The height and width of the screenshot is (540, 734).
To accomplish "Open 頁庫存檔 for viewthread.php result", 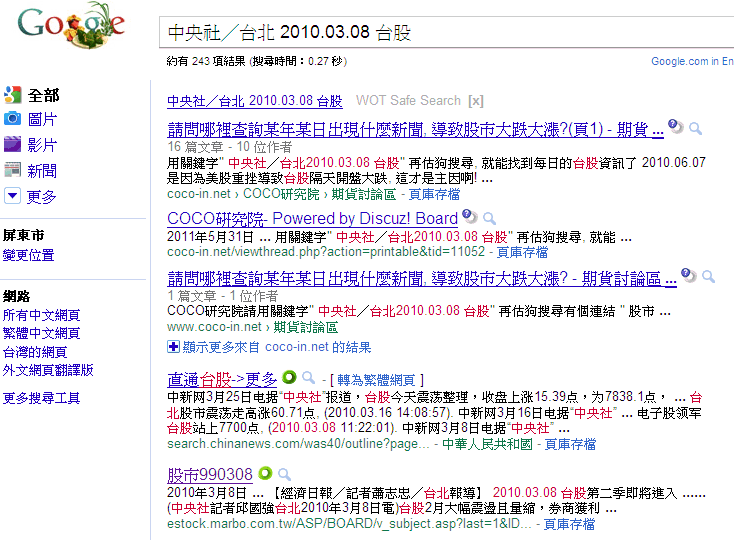I will click(522, 252).
